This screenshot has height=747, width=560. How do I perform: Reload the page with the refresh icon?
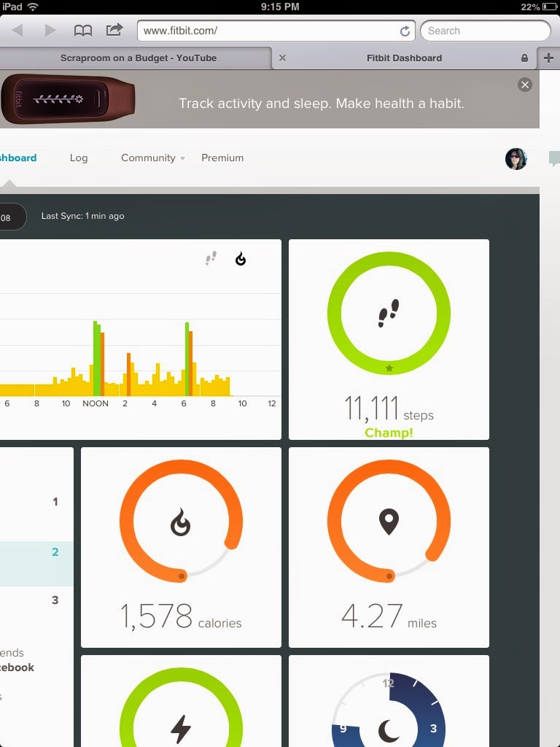click(405, 31)
